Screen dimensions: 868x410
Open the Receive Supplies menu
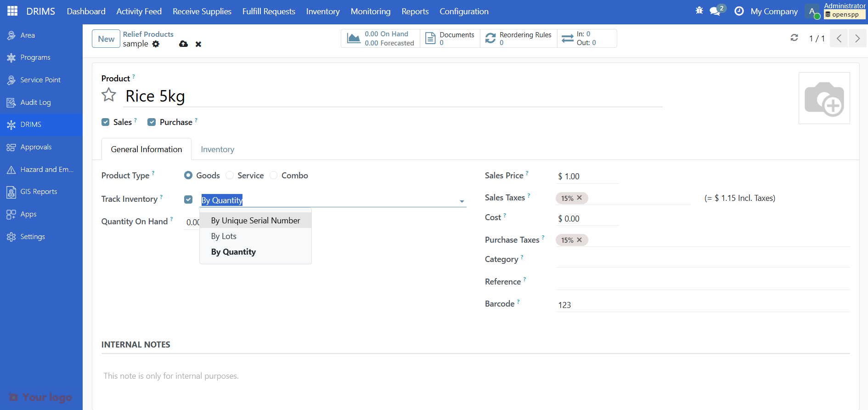pyautogui.click(x=202, y=11)
